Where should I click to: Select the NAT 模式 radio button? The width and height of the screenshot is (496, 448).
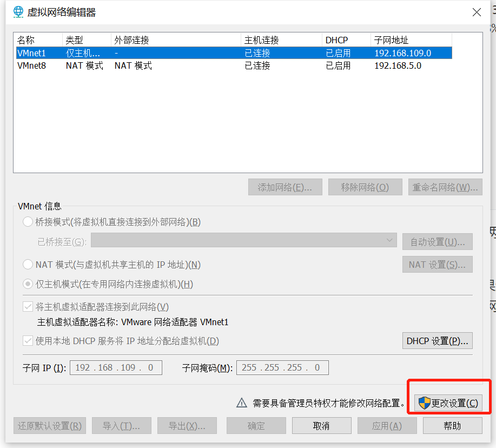[x=28, y=265]
